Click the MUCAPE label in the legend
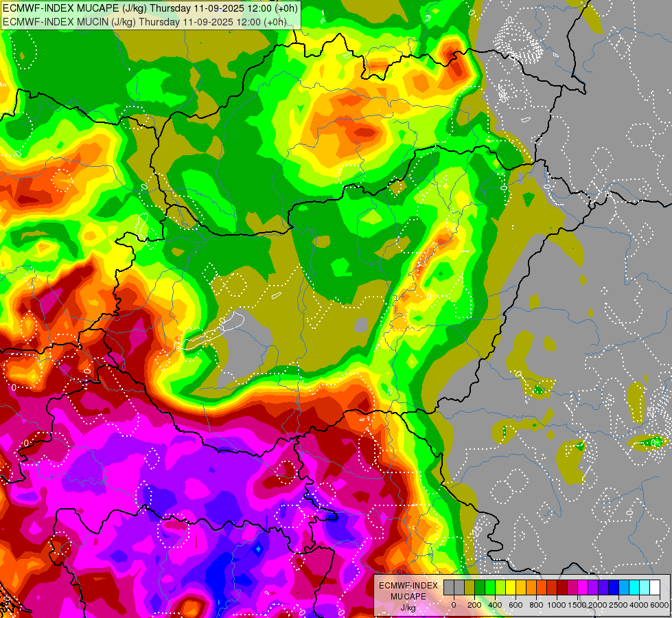 408,597
